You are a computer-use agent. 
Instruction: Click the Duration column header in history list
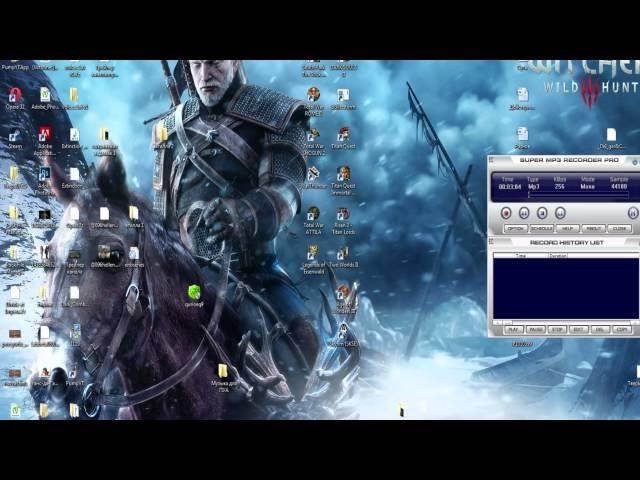coord(558,256)
